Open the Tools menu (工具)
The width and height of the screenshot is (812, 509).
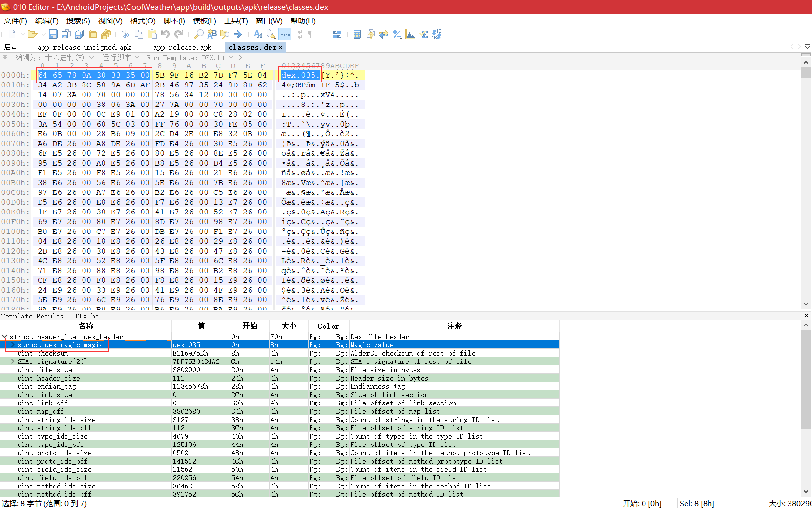point(236,21)
